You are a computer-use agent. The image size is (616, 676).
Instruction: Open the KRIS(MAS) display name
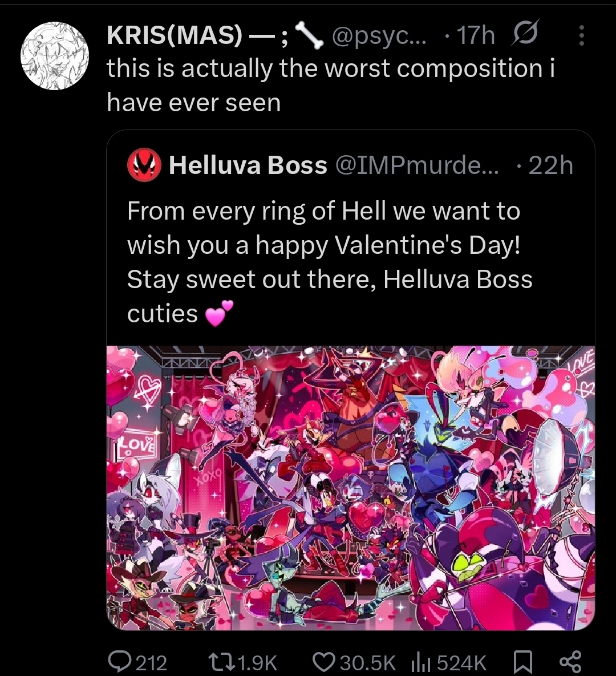pyautogui.click(x=174, y=36)
